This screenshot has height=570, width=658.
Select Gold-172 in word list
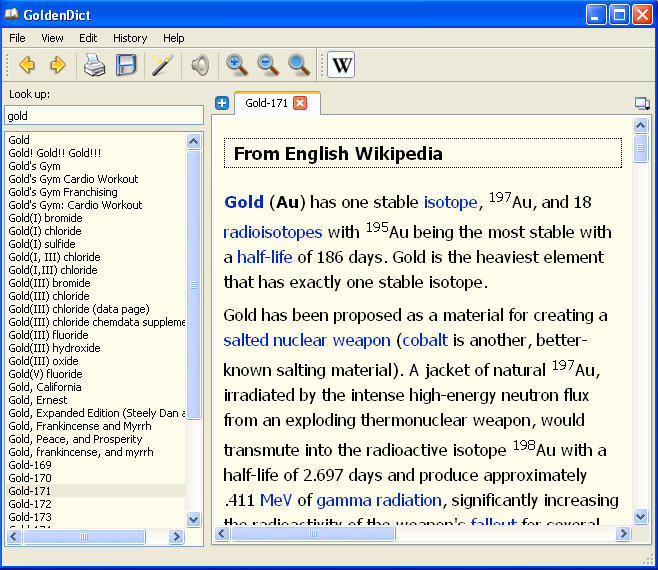96,504
